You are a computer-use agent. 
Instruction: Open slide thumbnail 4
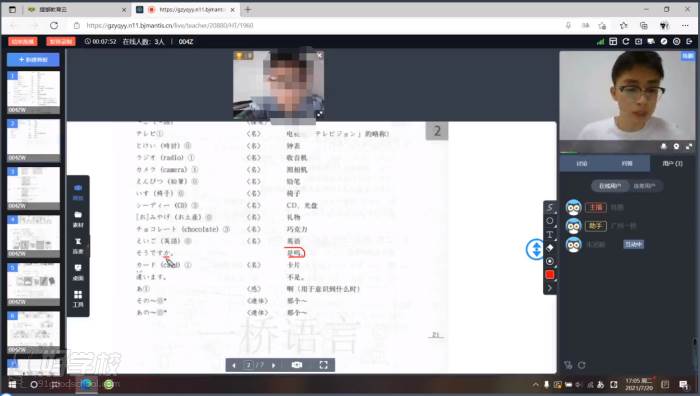[x=33, y=236]
